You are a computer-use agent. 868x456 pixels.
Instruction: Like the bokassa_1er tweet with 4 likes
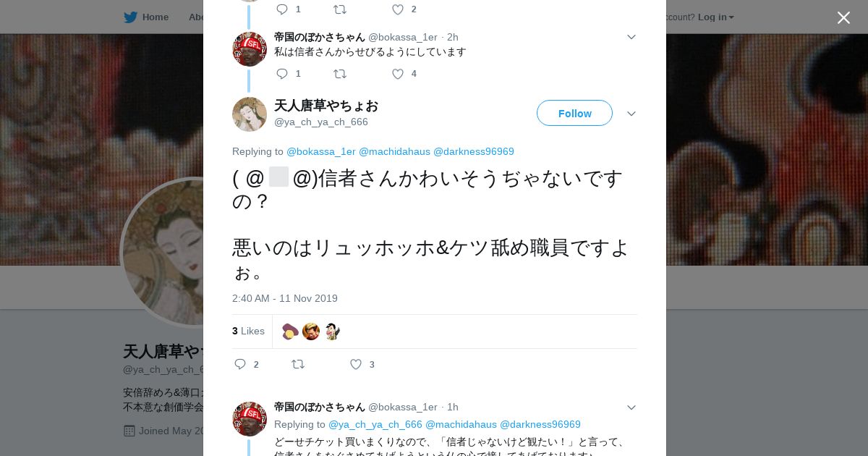398,74
